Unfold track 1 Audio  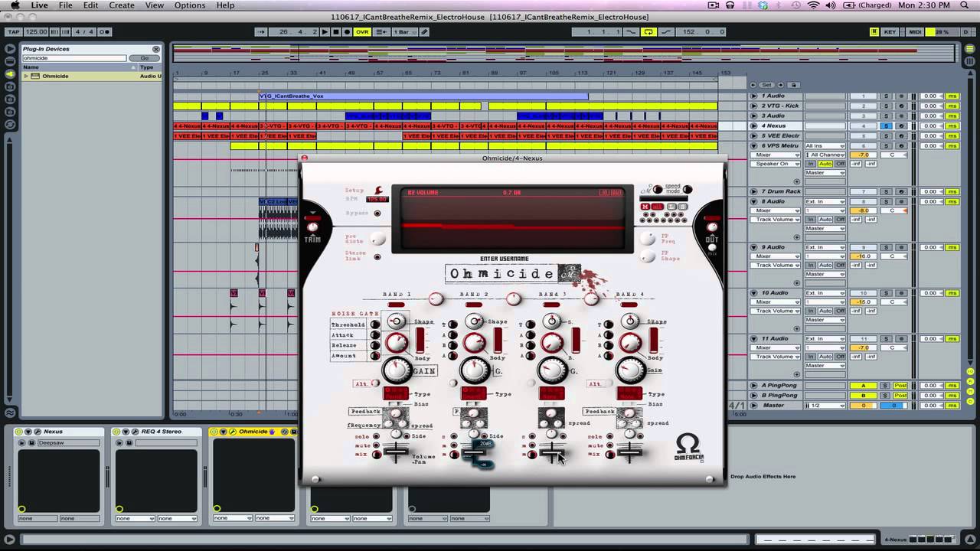click(753, 96)
